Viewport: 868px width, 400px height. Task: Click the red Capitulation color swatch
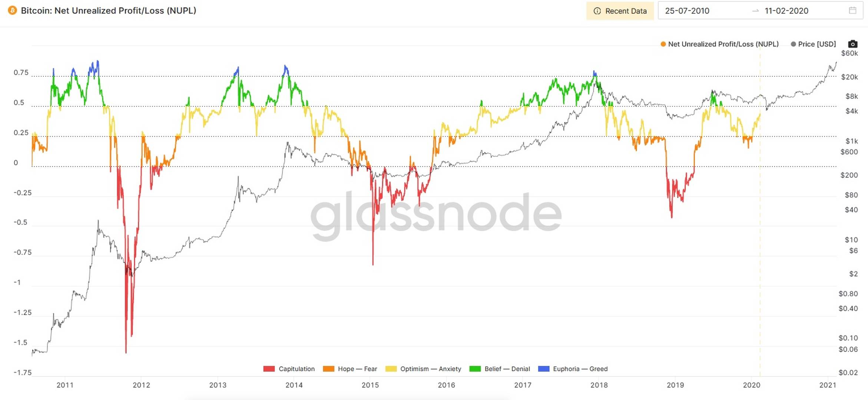click(x=269, y=369)
